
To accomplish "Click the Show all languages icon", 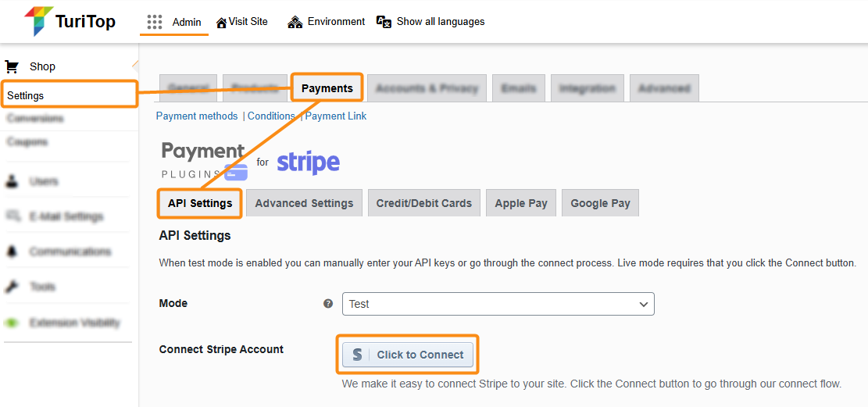I will [x=384, y=22].
